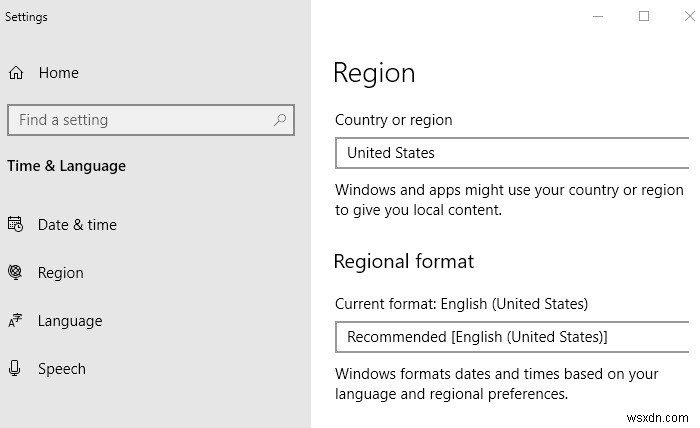Viewport: 700px width, 428px height.
Task: Click the Home house icon
Action: coord(16,73)
